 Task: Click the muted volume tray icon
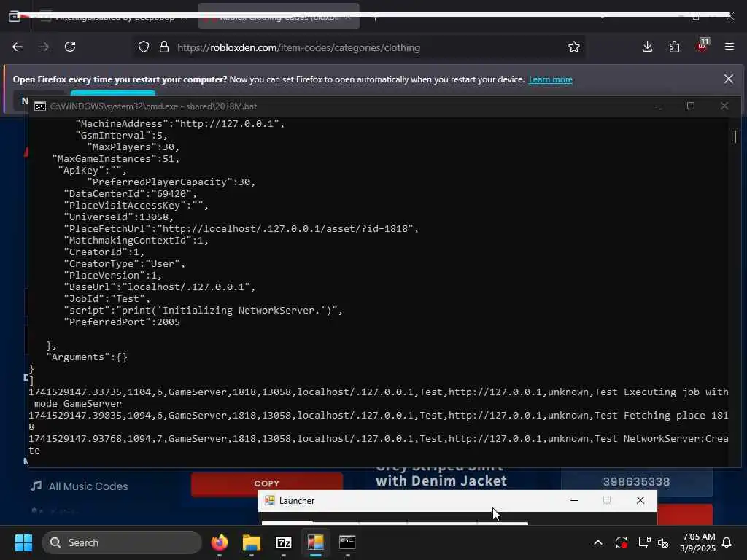click(663, 542)
